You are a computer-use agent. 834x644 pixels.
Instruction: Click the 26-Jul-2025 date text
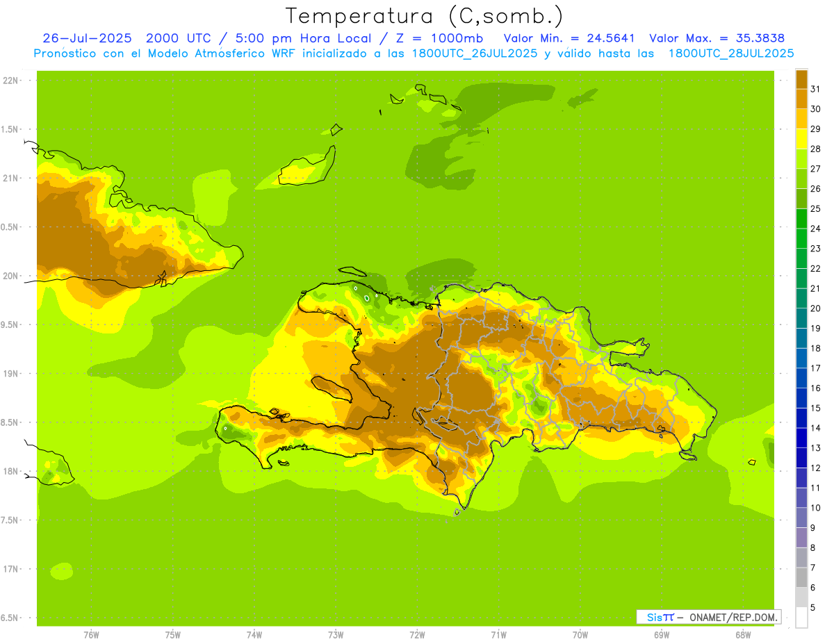[x=87, y=38]
